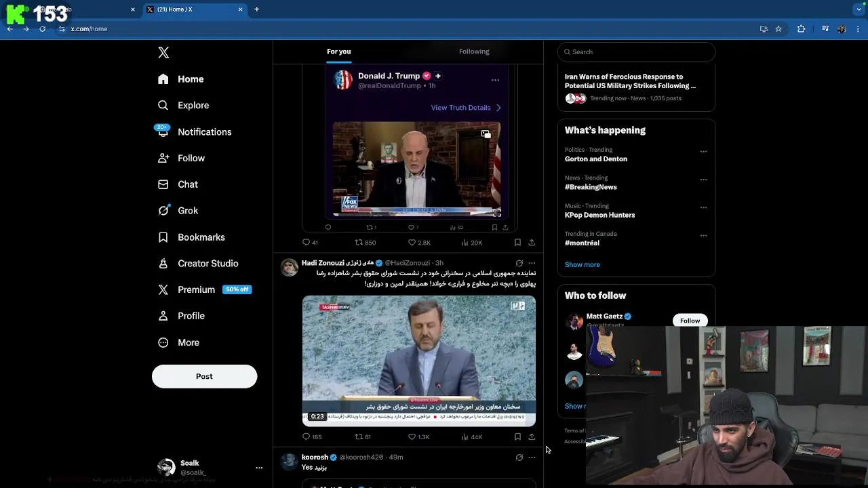Open koorosh profile name link
This screenshot has width=868, height=488.
pos(315,457)
